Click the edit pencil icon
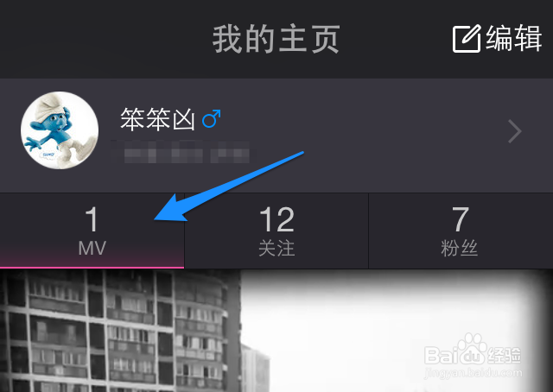This screenshot has width=553, height=392. click(x=467, y=39)
